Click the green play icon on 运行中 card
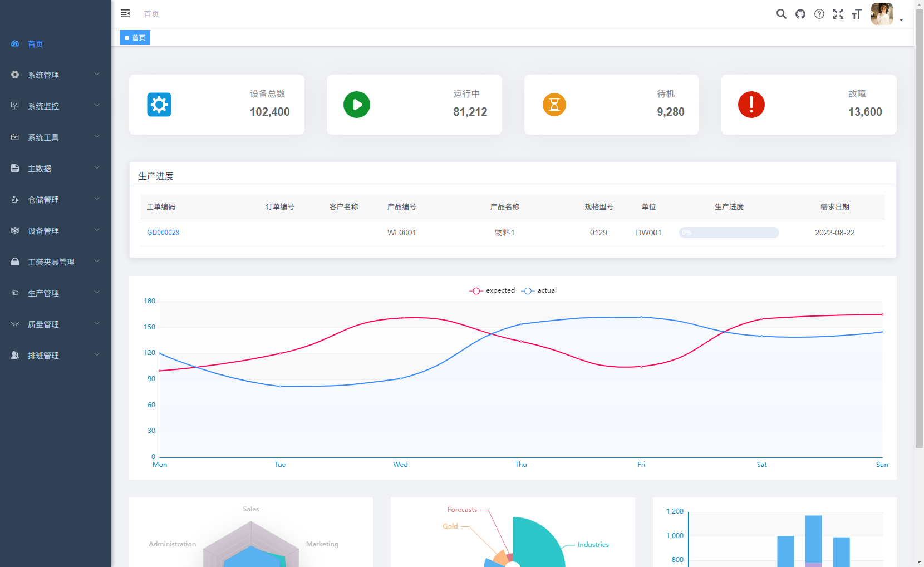Image resolution: width=924 pixels, height=567 pixels. tap(357, 105)
